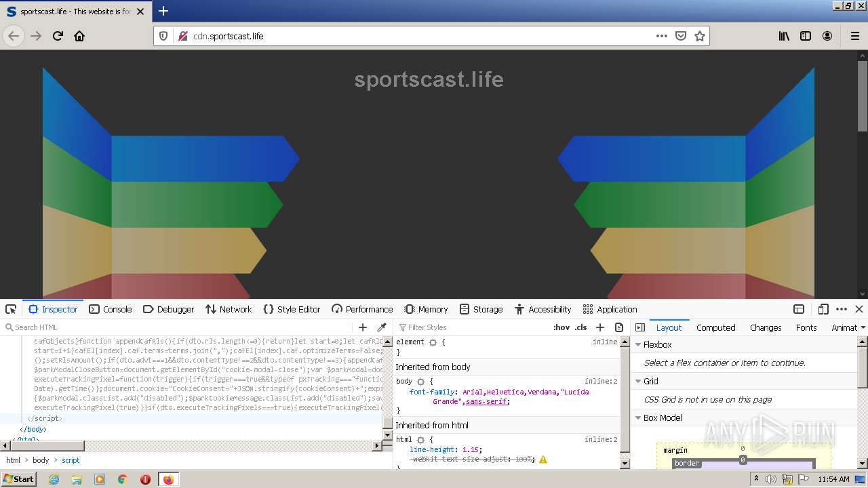Highlight elements matching element rule selector
This screenshot has width=868, height=488.
click(x=433, y=342)
